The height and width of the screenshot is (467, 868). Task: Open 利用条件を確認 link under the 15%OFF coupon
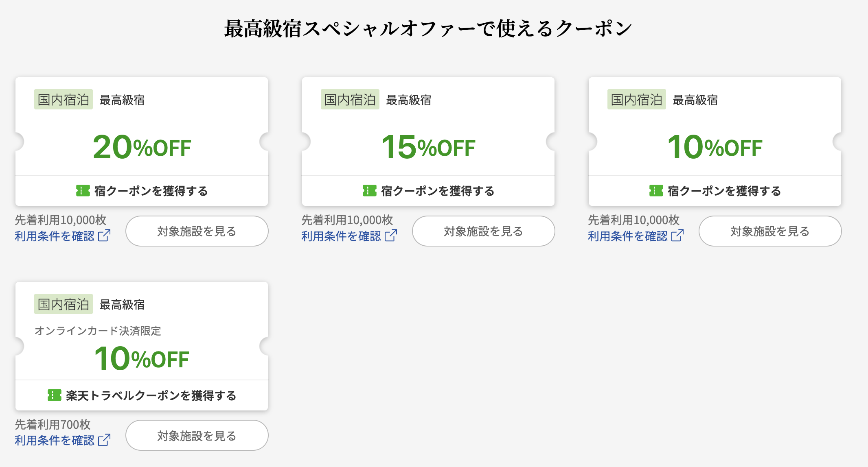(x=341, y=236)
